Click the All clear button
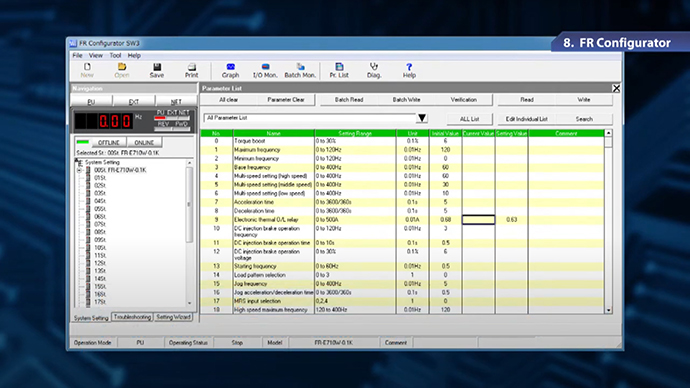690x388 pixels. click(229, 100)
